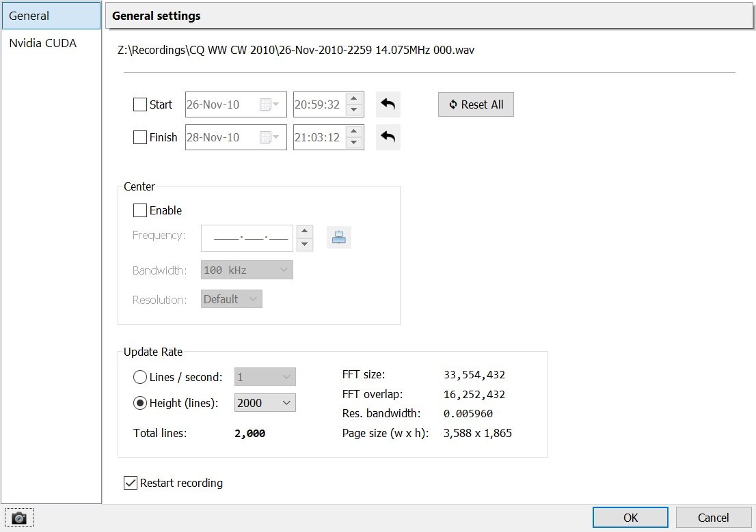Screen dimensions: 756x532
Task: Click the undo arrow next to Start time
Action: click(388, 104)
